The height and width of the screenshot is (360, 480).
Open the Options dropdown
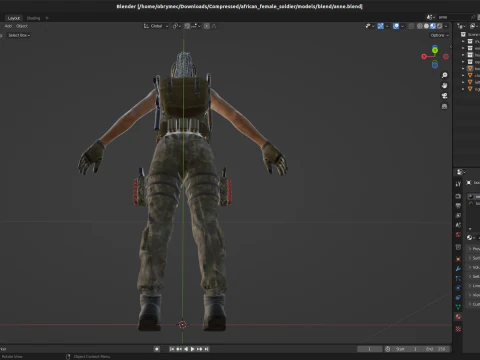pyautogui.click(x=440, y=35)
